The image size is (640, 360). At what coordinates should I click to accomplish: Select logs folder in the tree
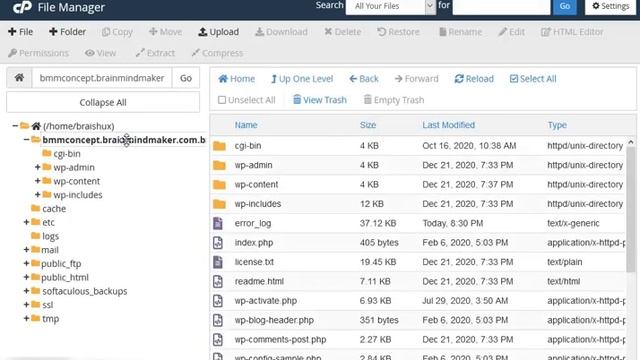tap(50, 236)
